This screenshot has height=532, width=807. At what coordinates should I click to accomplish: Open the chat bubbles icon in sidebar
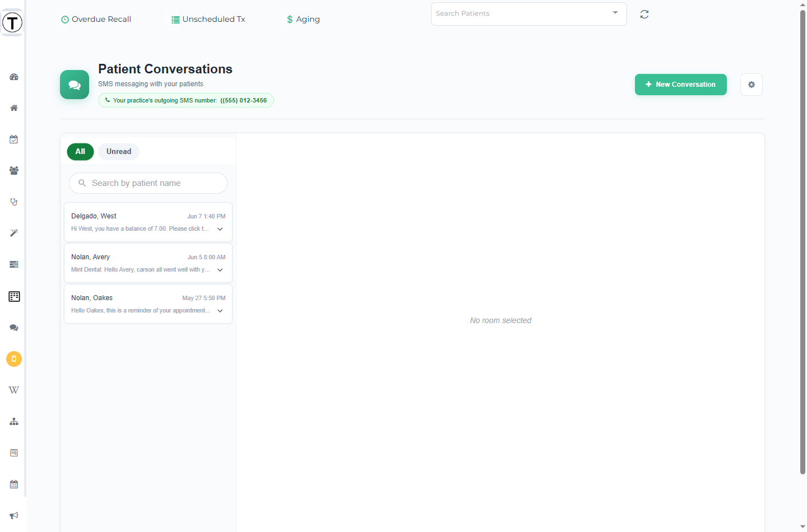pyautogui.click(x=14, y=328)
